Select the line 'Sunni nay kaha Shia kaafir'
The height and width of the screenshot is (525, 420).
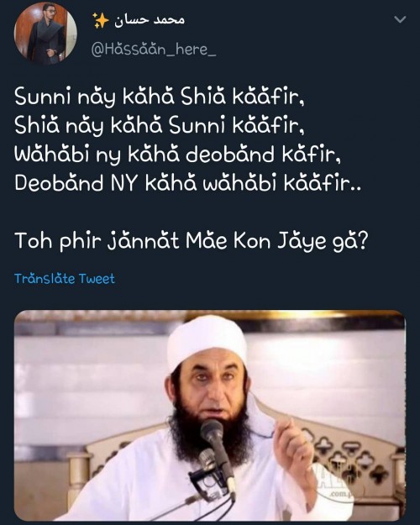[160, 97]
